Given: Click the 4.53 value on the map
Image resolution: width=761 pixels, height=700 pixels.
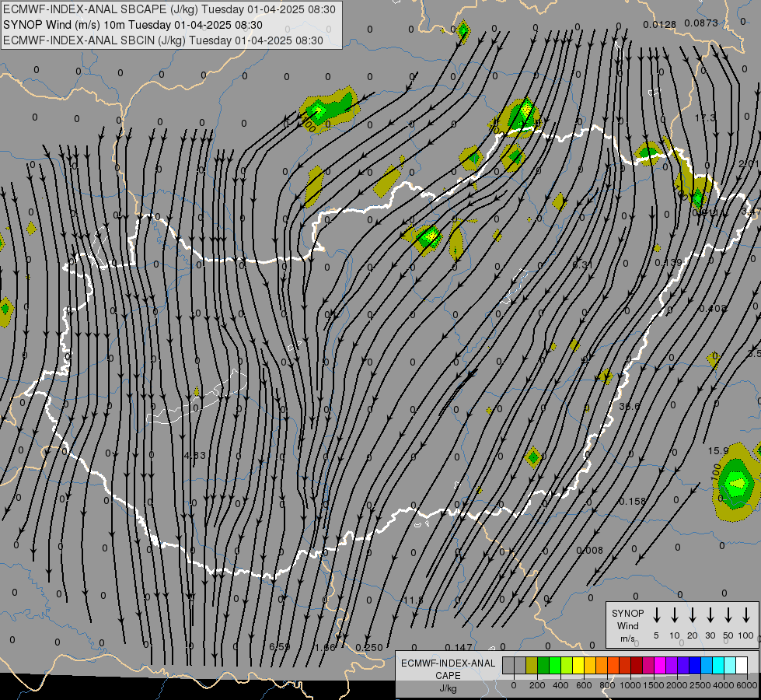Looking at the screenshot, I should click(x=195, y=455).
